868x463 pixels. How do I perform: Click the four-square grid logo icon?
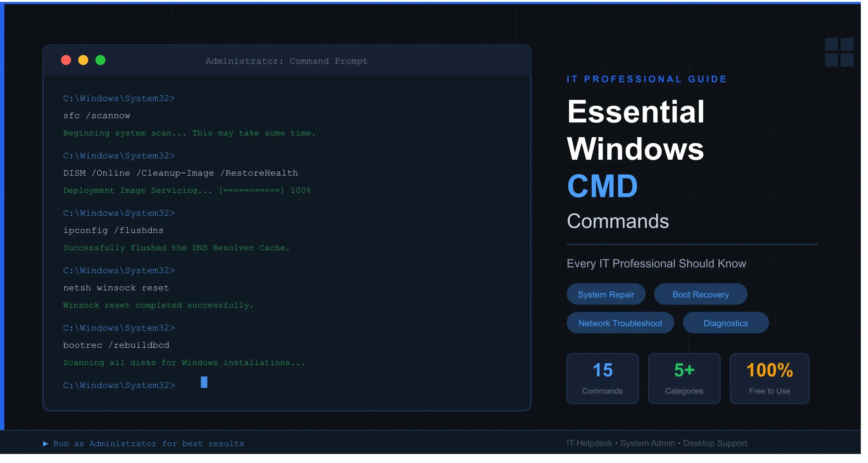[839, 52]
